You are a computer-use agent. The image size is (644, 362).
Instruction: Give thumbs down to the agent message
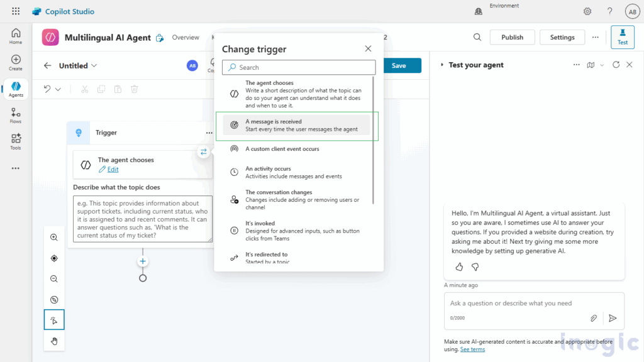coord(475,266)
